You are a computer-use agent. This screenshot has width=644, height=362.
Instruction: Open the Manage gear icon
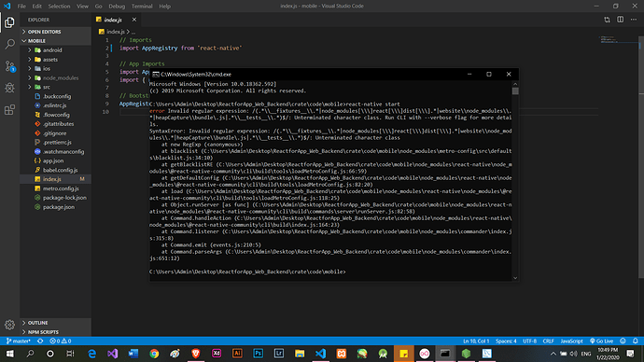(x=9, y=325)
